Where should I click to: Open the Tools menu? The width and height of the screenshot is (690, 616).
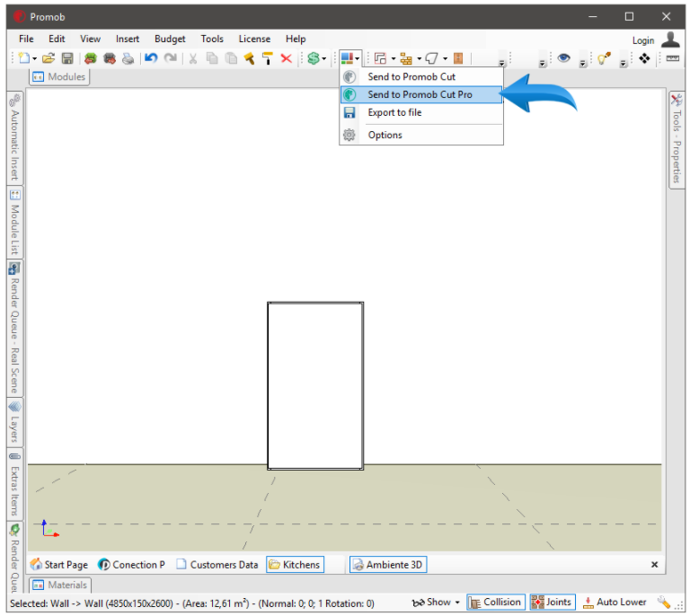(x=212, y=39)
